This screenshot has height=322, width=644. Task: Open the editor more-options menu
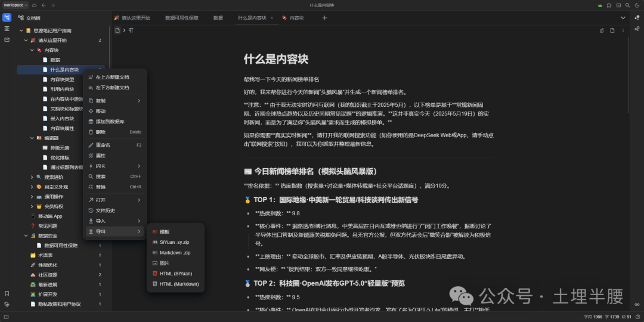click(x=623, y=30)
